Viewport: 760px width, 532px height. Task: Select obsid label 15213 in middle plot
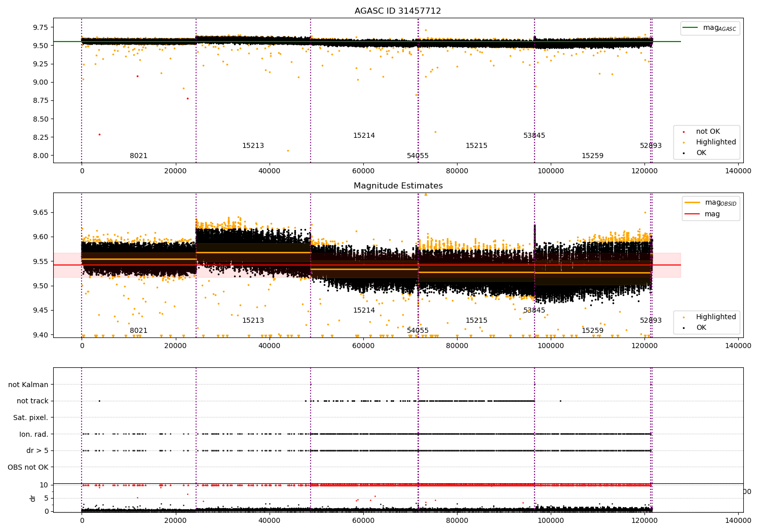[x=253, y=321]
